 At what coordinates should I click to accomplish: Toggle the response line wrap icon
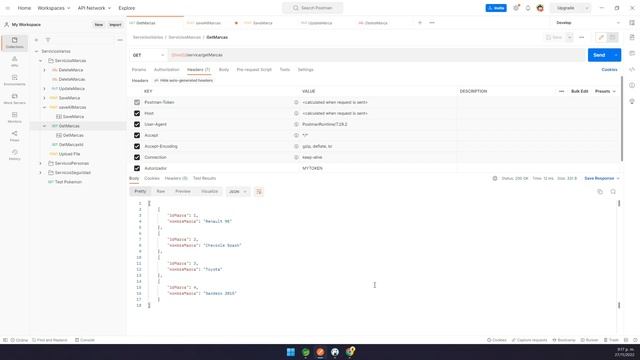pos(259,191)
